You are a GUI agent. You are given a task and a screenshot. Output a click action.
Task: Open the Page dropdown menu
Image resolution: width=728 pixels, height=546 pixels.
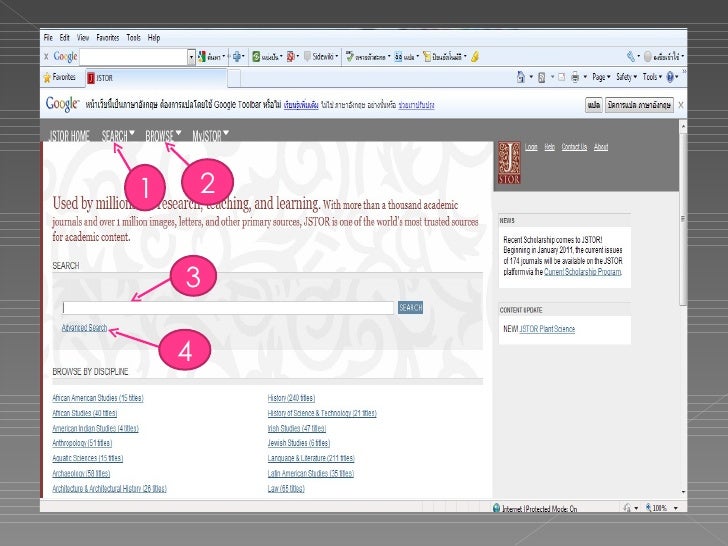[601, 77]
